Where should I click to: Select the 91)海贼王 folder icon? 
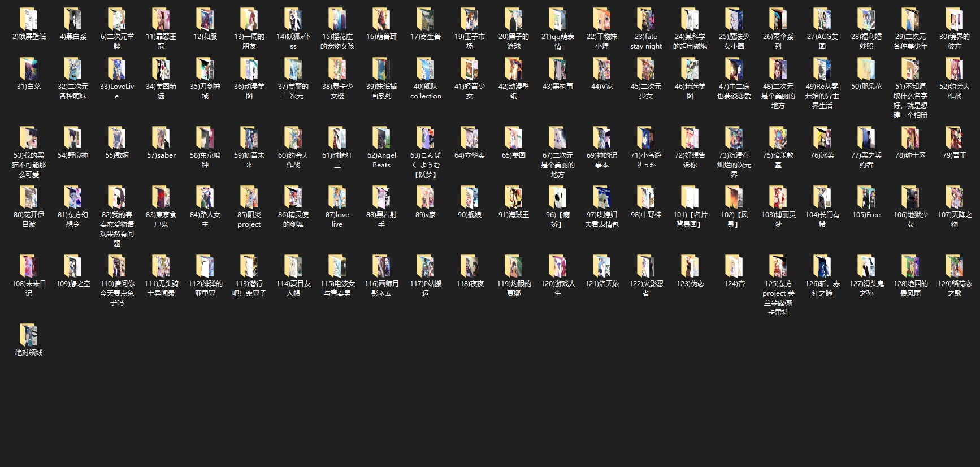513,197
